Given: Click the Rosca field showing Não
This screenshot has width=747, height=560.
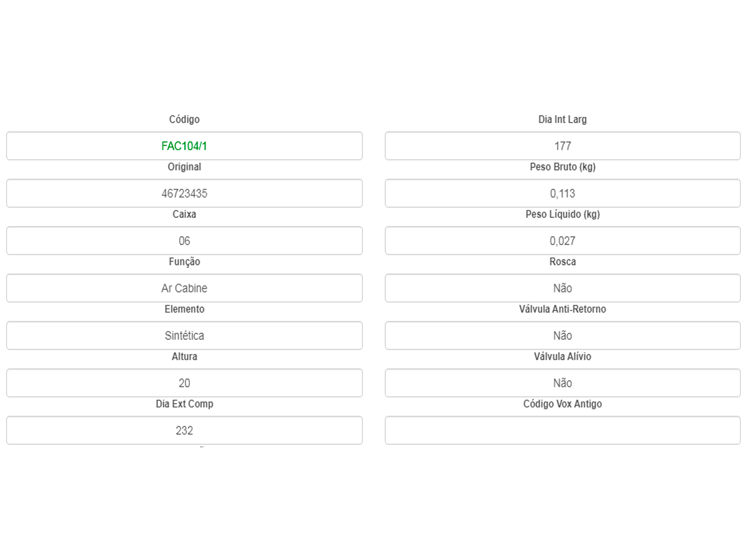Looking at the screenshot, I should pyautogui.click(x=562, y=288).
